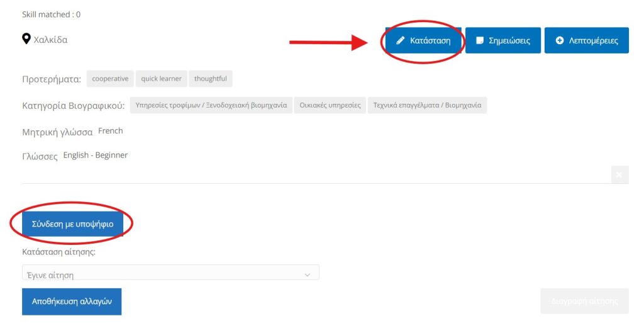Screen dimensions: 644x328
Task: Open Κατάσταση with the pencil icon button
Action: tap(423, 40)
